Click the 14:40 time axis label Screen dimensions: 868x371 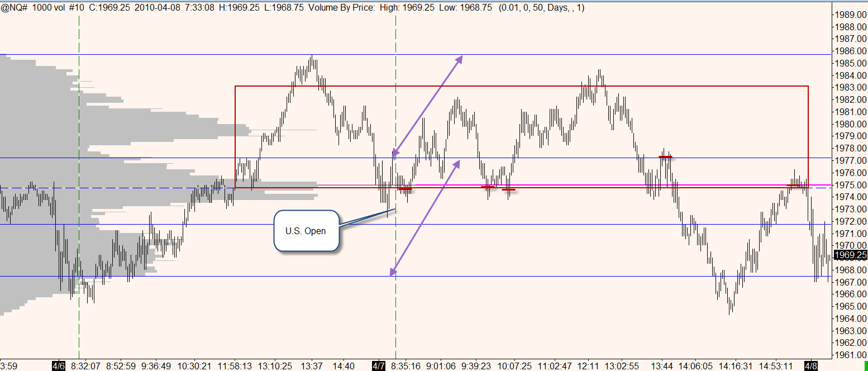tap(344, 367)
